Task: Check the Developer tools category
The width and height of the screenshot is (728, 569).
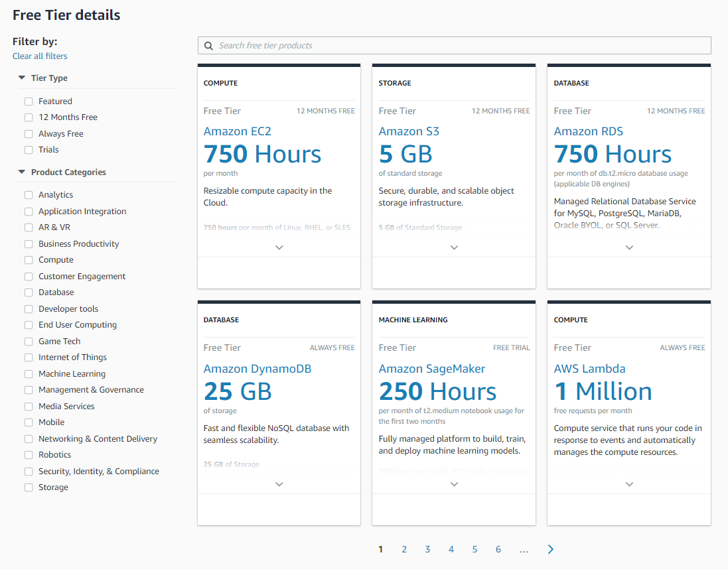Action: click(x=29, y=308)
